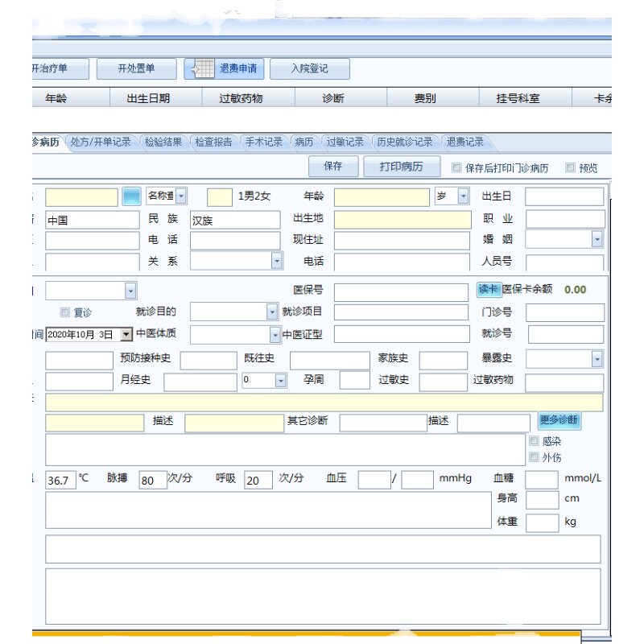The width and height of the screenshot is (644, 644).
Task: Click 保存 to save the record
Action: tap(333, 167)
